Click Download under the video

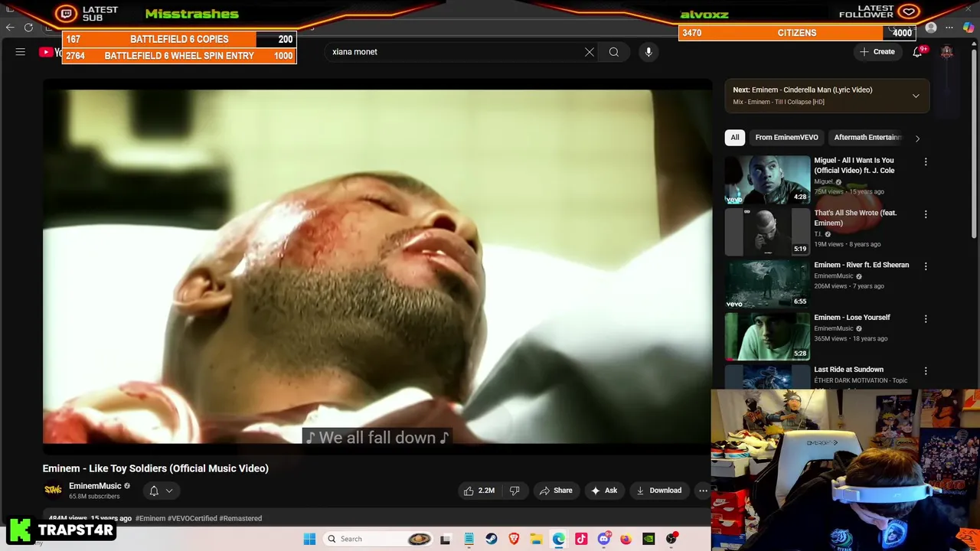pyautogui.click(x=658, y=491)
